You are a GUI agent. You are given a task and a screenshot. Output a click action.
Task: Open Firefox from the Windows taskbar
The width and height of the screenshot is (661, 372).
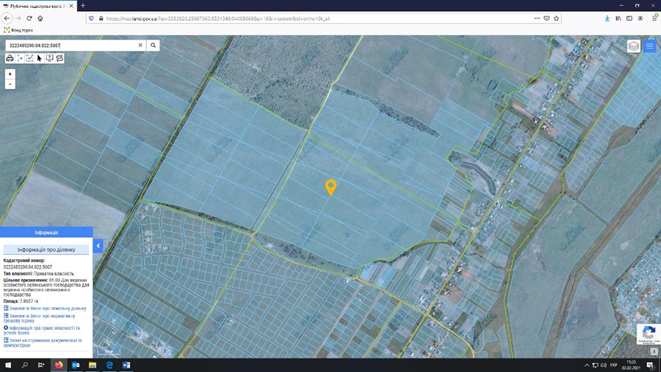click(59, 365)
